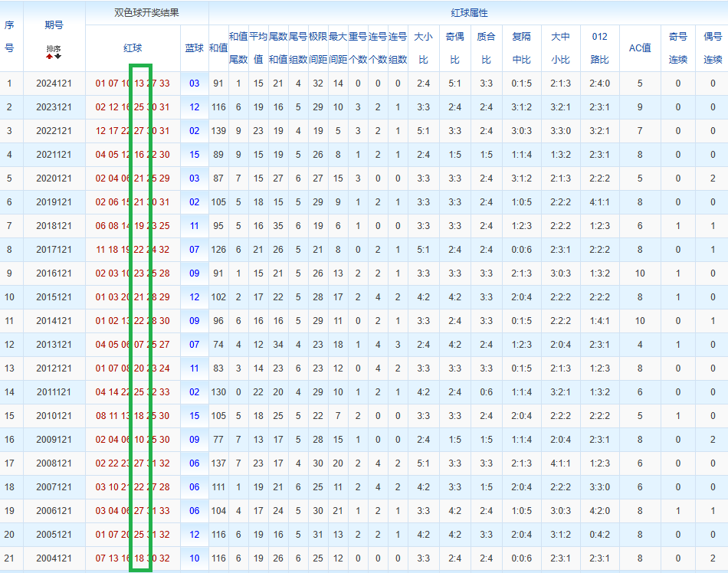Image resolution: width=728 pixels, height=573 pixels.
Task: Select issue number 2014121
Action: 54,321
